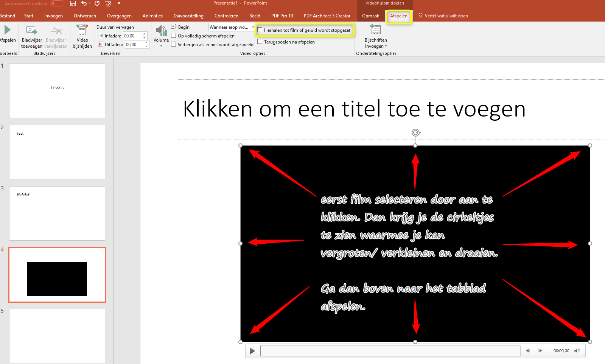Decrease Infaden value with down arrow
This screenshot has height=364, width=605.
[x=145, y=37]
